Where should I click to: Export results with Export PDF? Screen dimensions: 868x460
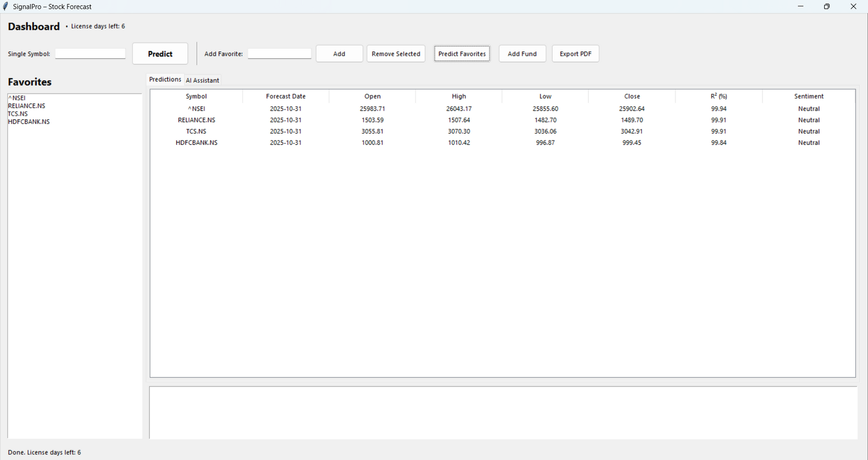pyautogui.click(x=575, y=54)
